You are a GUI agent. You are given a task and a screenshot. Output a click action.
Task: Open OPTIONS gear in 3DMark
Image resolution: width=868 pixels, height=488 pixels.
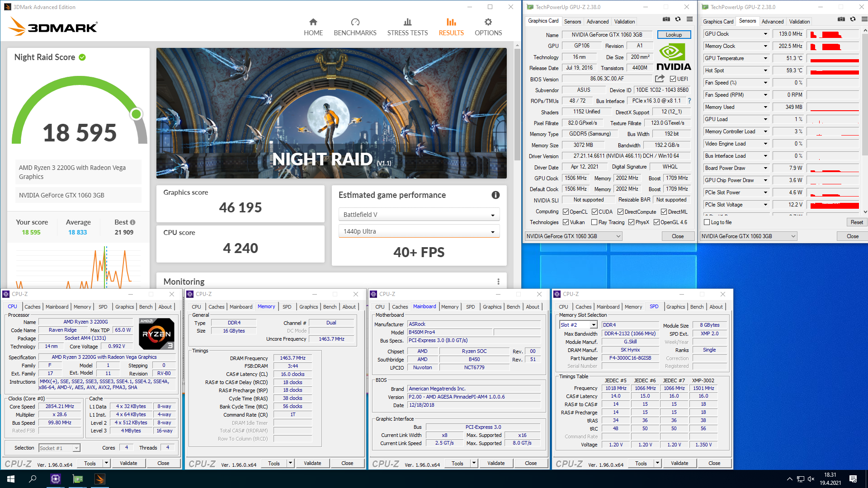488,22
